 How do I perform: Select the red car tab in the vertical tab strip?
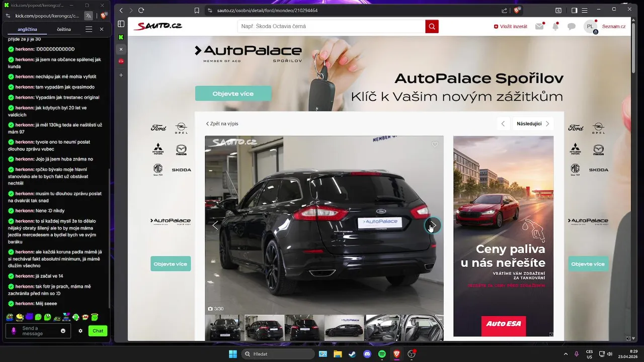click(121, 61)
